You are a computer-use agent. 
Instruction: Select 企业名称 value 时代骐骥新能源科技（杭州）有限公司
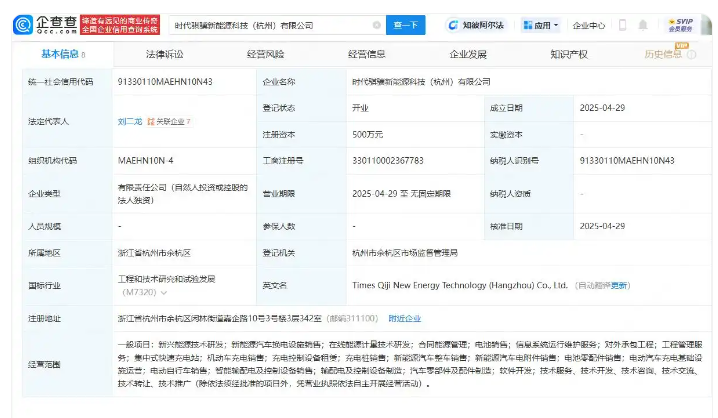coord(421,81)
